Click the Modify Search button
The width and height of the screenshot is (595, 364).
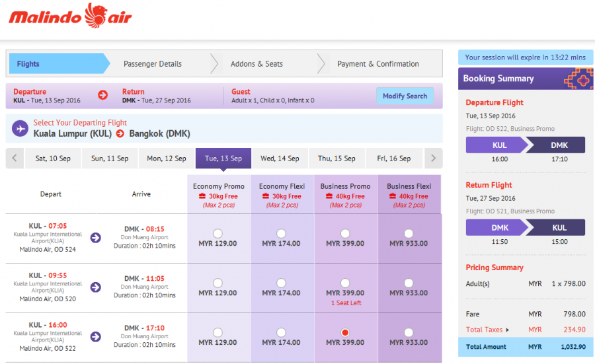coord(405,96)
